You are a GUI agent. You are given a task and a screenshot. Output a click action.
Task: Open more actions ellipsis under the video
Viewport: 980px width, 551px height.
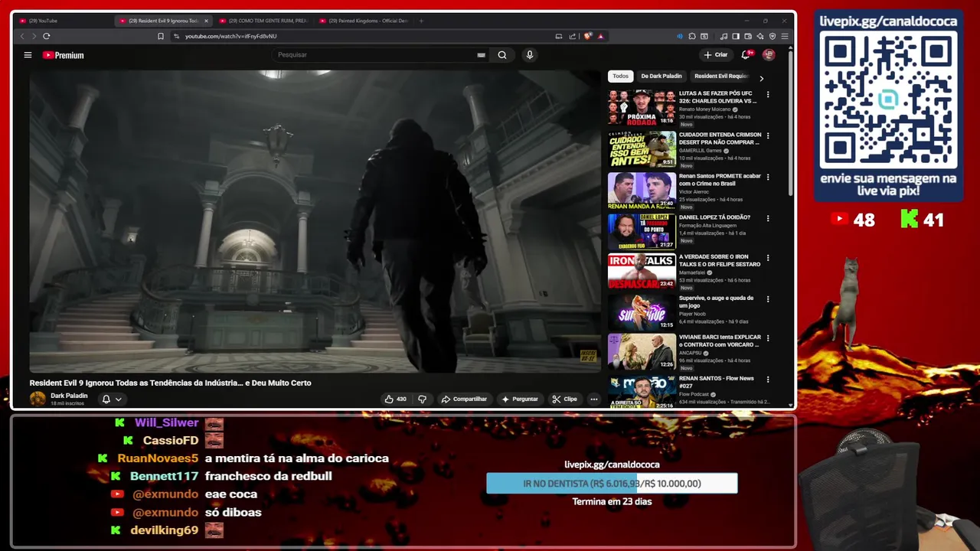pyautogui.click(x=593, y=399)
